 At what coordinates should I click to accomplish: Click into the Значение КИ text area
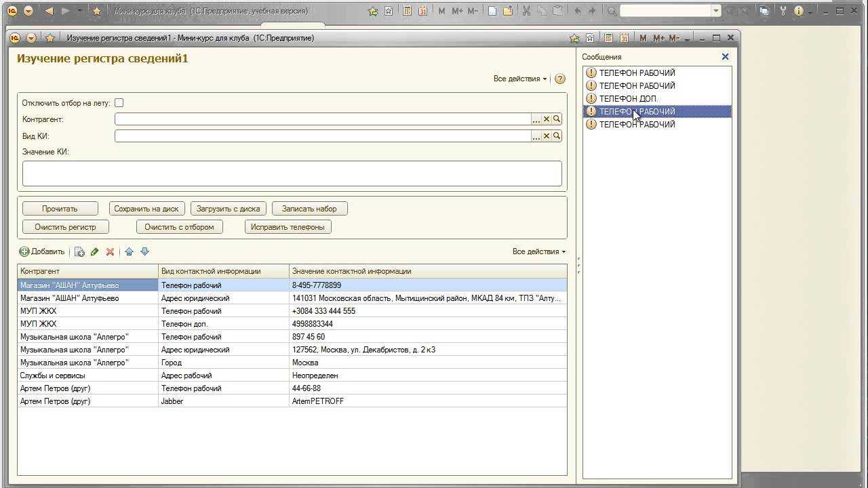point(292,174)
